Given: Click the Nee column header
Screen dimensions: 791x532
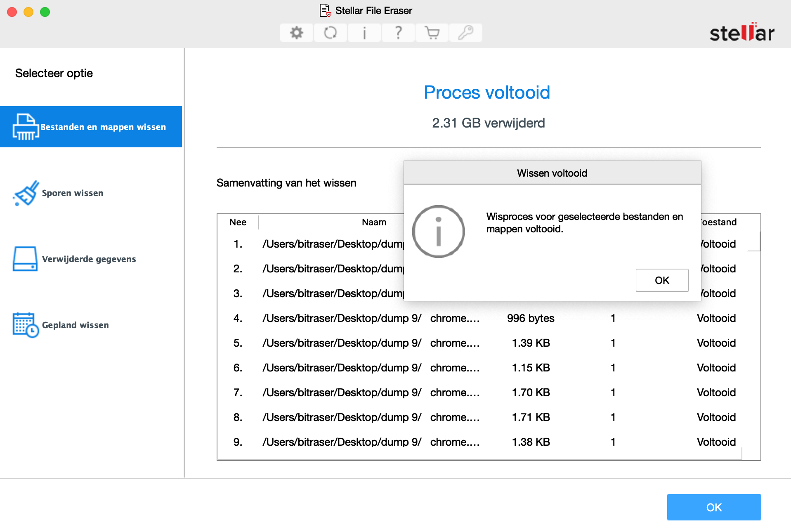Looking at the screenshot, I should click(238, 222).
